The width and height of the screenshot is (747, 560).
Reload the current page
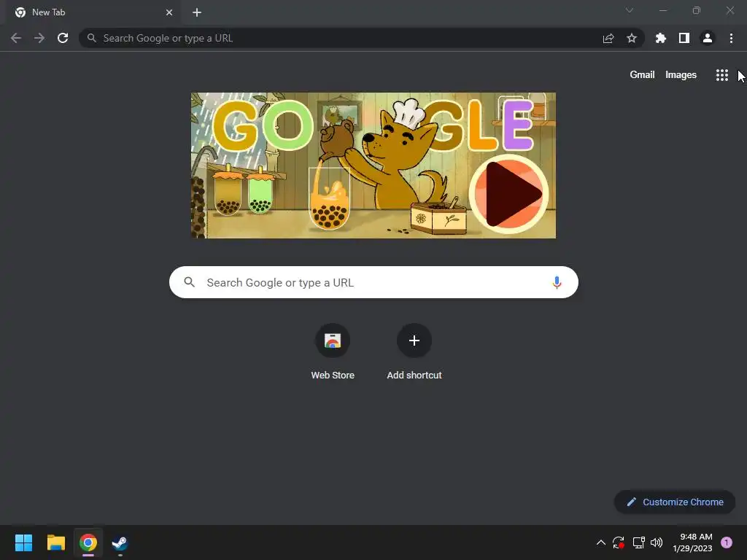pos(63,38)
